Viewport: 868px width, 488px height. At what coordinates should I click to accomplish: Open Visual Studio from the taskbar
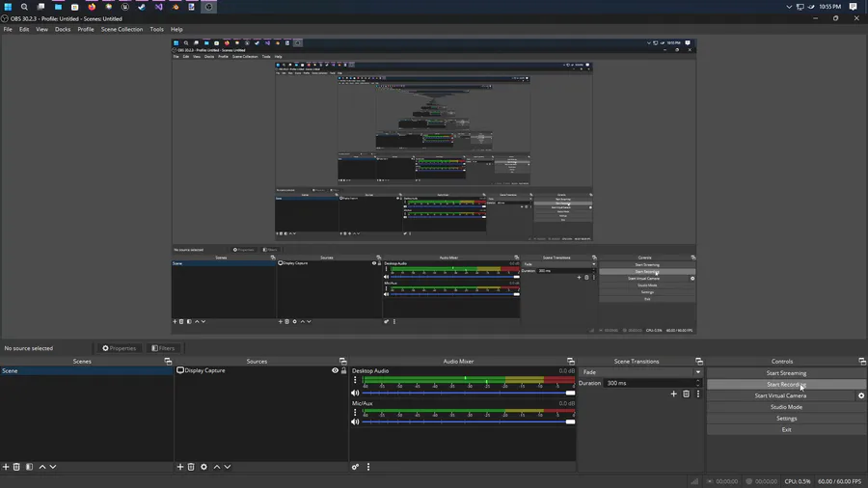click(x=158, y=7)
